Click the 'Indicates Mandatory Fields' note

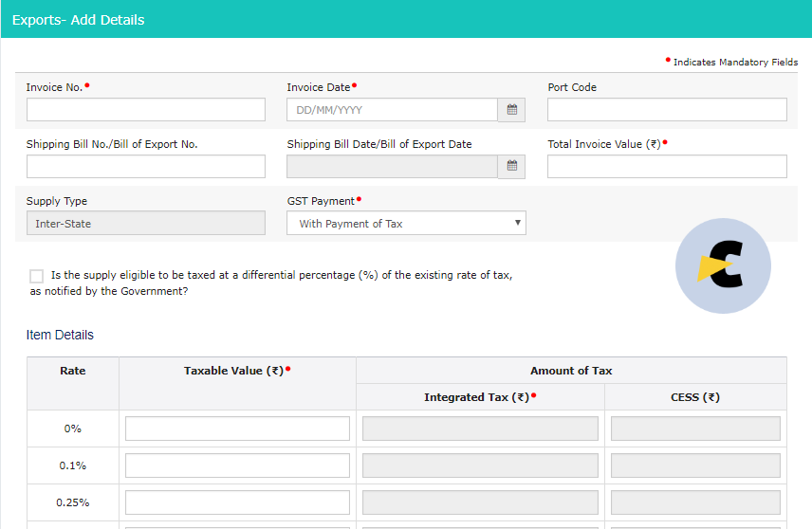click(x=735, y=63)
